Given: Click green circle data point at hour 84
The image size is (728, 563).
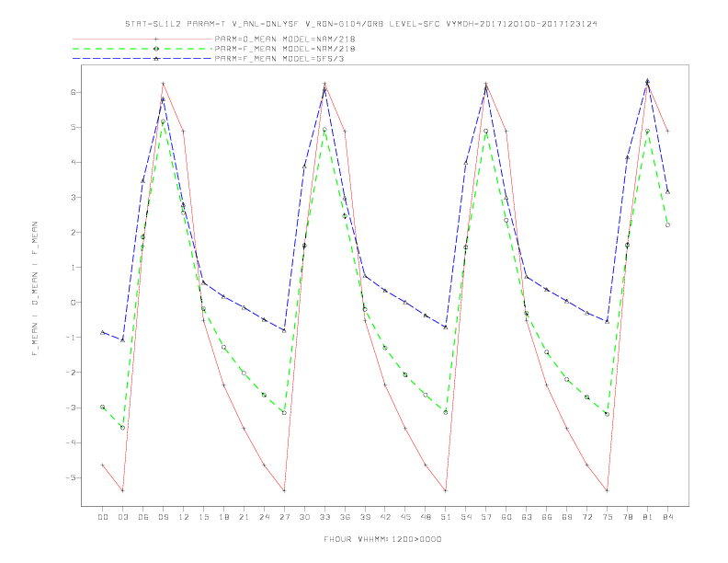Looking at the screenshot, I should 667,224.
